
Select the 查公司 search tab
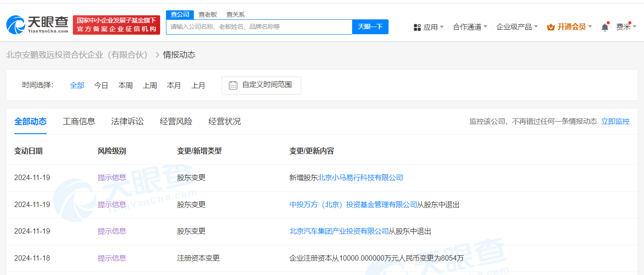coord(180,15)
